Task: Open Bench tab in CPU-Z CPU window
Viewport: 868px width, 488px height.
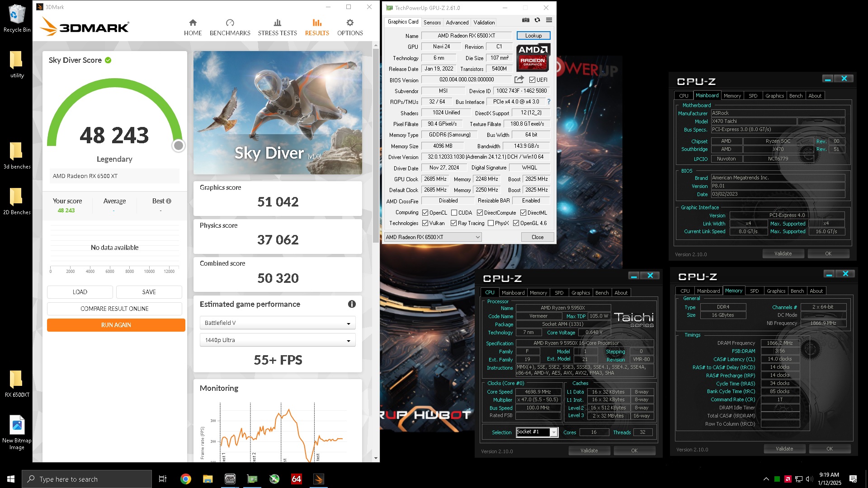Action: pos(602,293)
